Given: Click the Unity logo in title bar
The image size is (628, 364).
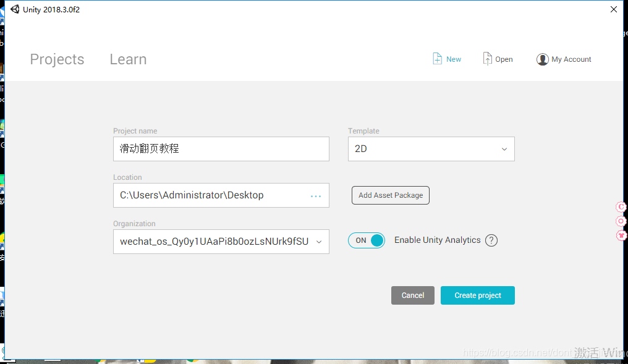Looking at the screenshot, I should [x=15, y=9].
